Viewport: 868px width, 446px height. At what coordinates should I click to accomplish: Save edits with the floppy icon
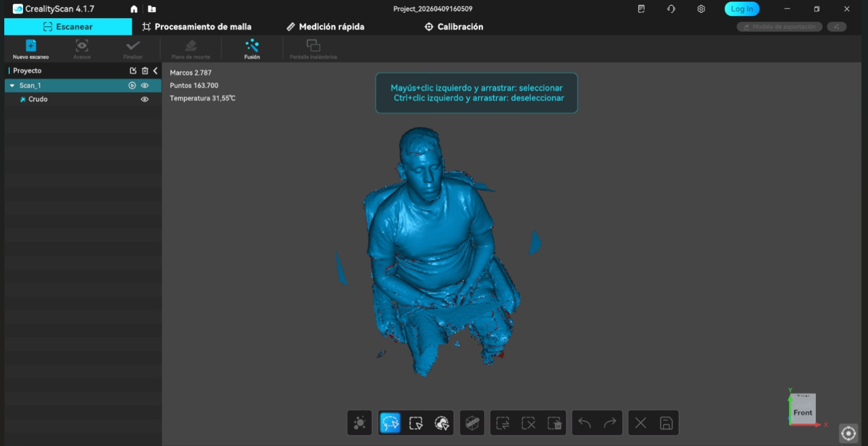666,423
